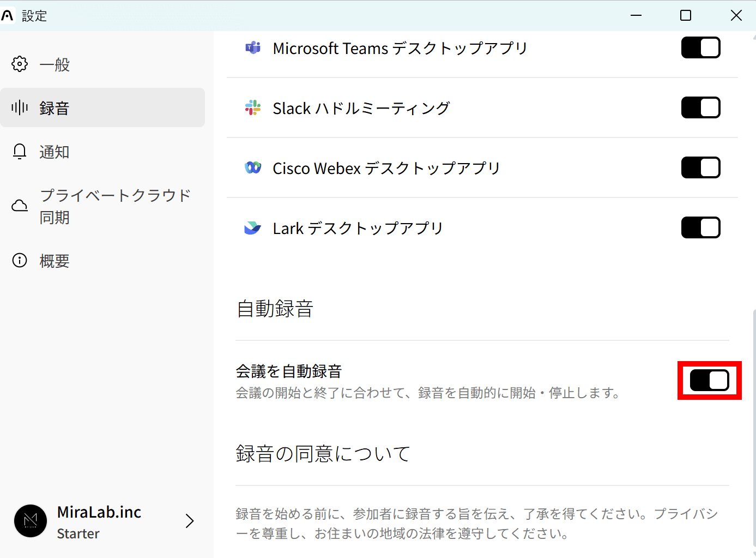Disable 会議を自動録音 toggle
The height and width of the screenshot is (558, 756).
709,380
